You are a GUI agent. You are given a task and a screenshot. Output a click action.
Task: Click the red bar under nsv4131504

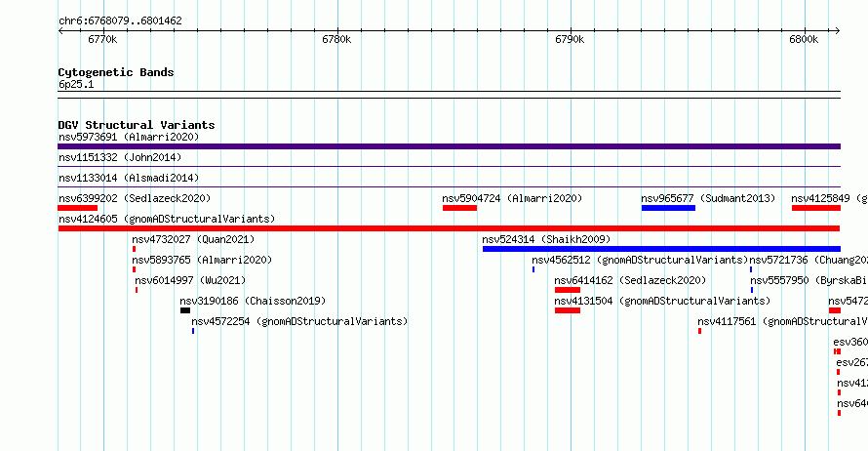tap(568, 310)
